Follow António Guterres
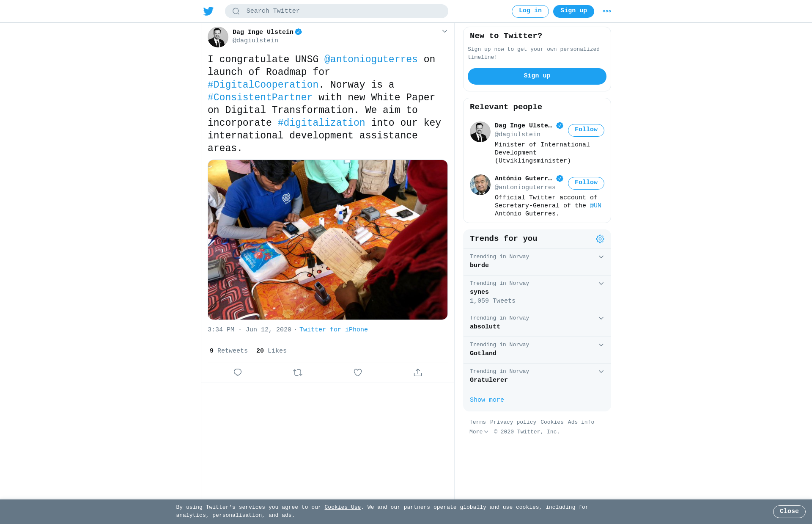 coord(586,183)
